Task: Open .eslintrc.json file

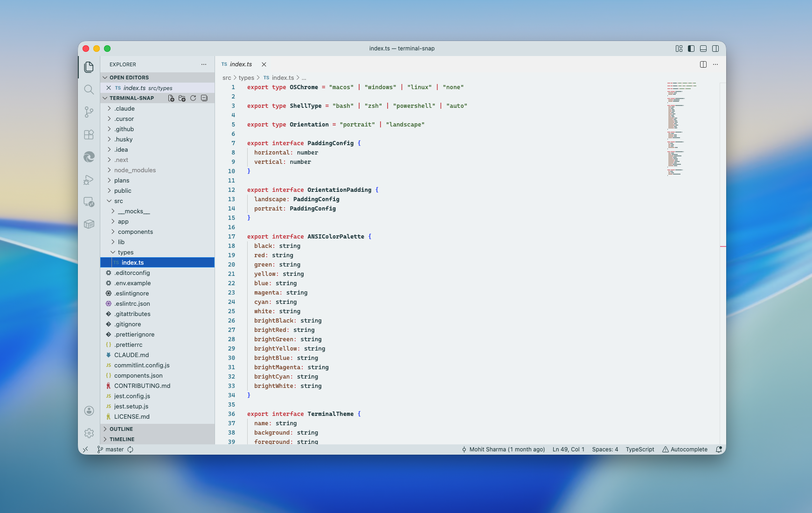Action: [158, 303]
